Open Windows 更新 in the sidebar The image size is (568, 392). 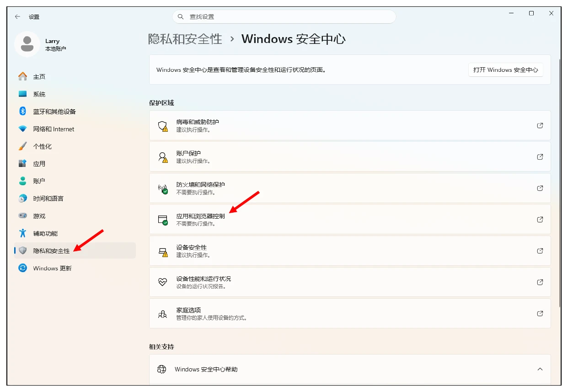tap(75, 268)
